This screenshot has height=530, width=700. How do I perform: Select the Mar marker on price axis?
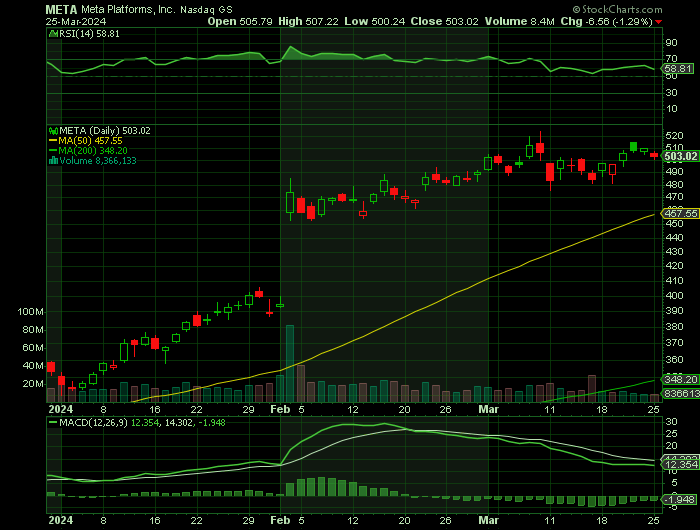pyautogui.click(x=489, y=410)
